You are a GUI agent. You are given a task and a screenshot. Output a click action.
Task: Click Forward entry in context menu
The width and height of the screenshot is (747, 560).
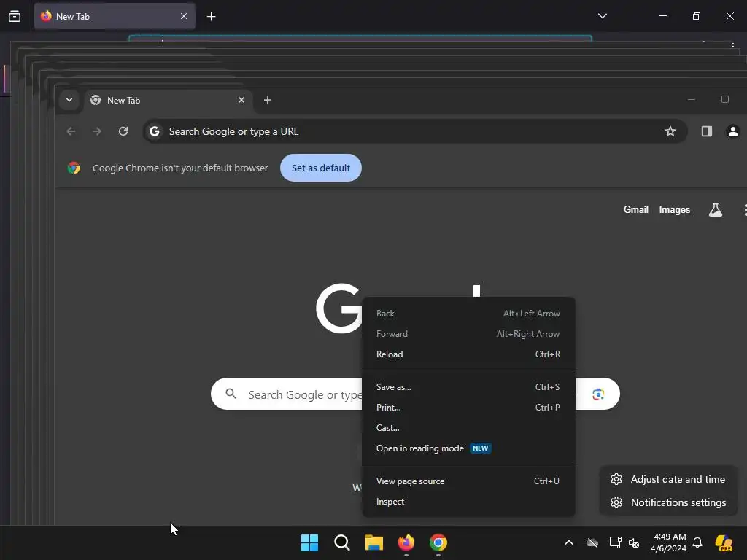click(468, 334)
